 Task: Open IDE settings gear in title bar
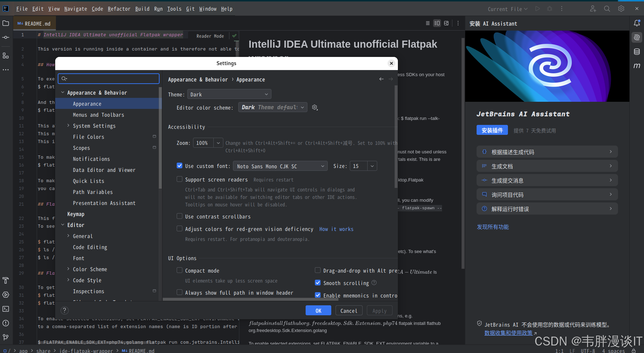click(x=621, y=9)
